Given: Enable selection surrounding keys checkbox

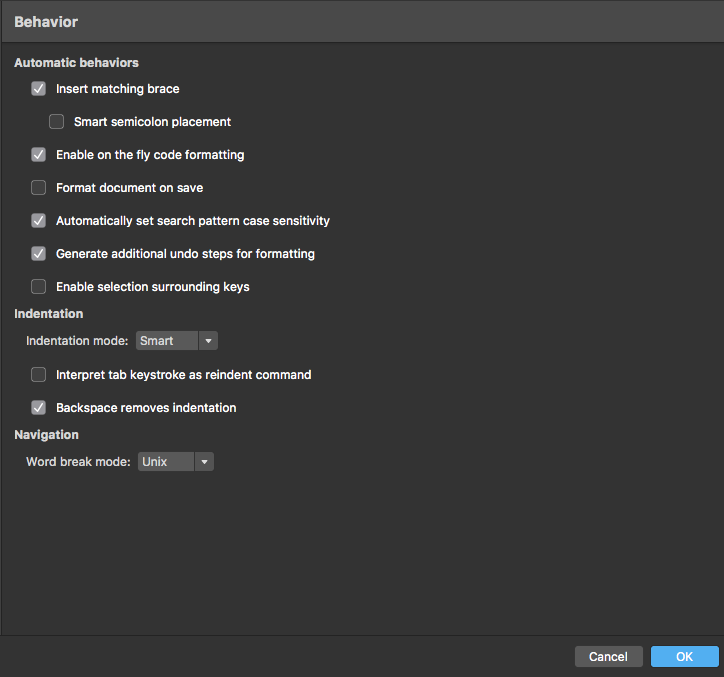Looking at the screenshot, I should 38,287.
